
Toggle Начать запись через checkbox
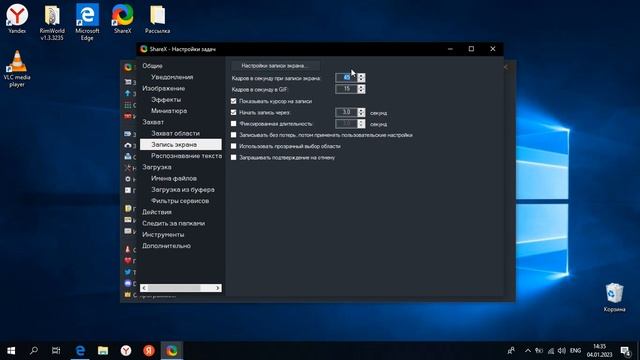click(233, 112)
